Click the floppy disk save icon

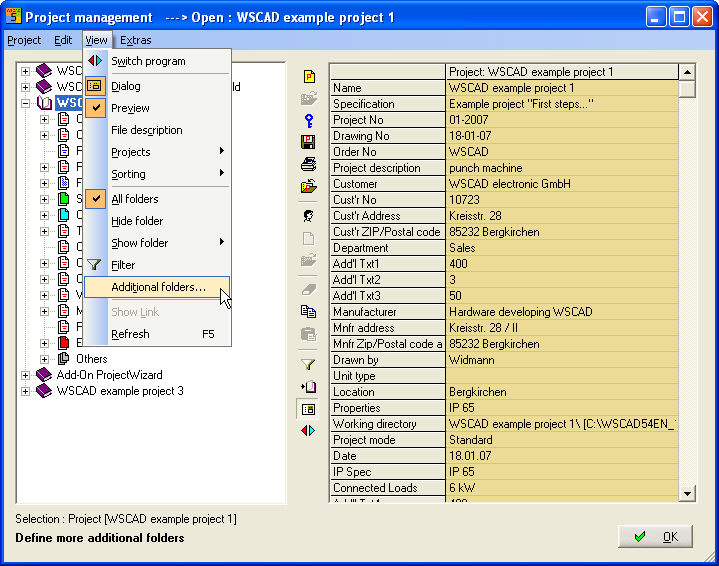pyautogui.click(x=308, y=142)
